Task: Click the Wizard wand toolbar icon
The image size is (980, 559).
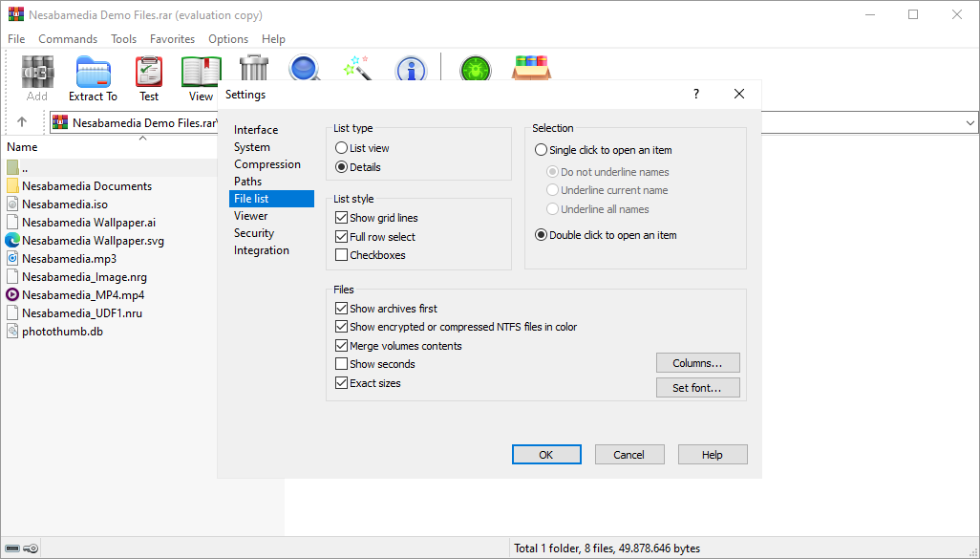Action: pos(357,68)
